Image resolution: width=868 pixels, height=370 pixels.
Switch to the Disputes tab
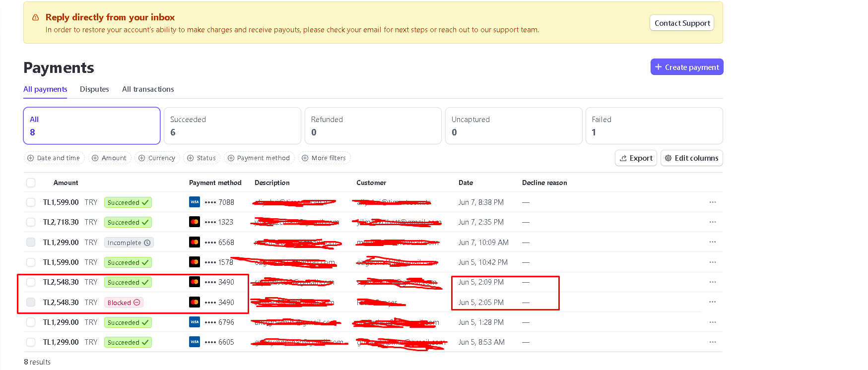pyautogui.click(x=94, y=89)
